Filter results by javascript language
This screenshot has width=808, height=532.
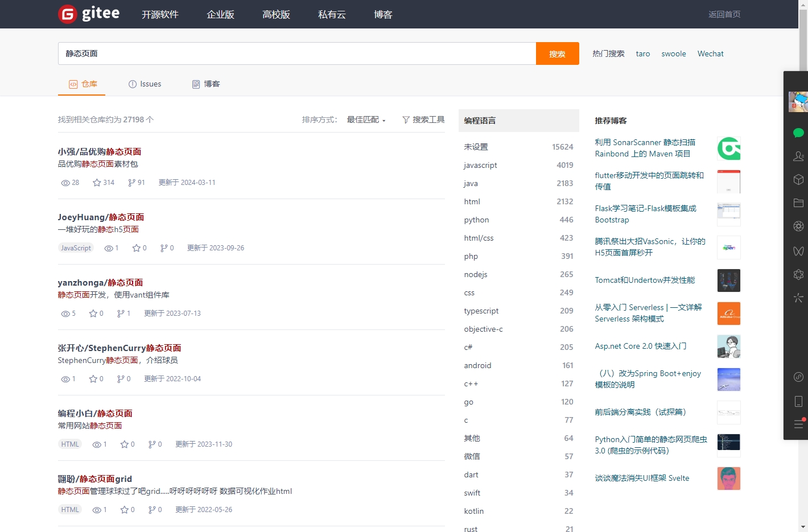480,165
